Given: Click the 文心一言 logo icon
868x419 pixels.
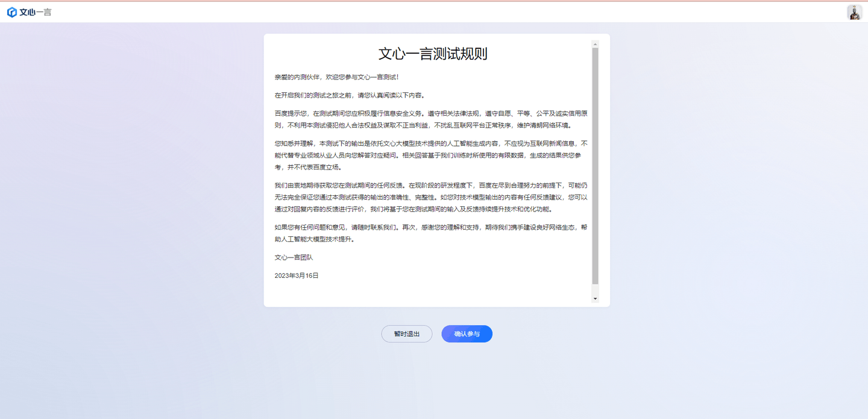Looking at the screenshot, I should tap(11, 12).
